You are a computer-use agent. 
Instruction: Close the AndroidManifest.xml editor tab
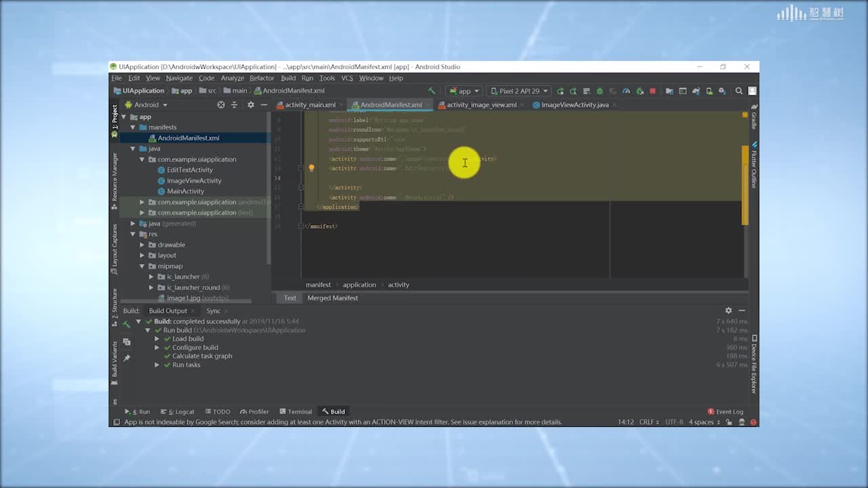point(428,105)
